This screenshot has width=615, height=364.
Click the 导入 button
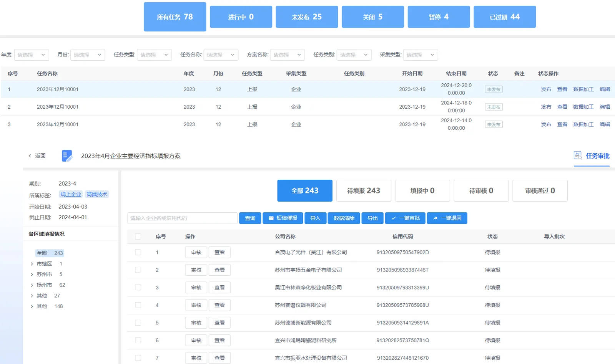point(316,218)
